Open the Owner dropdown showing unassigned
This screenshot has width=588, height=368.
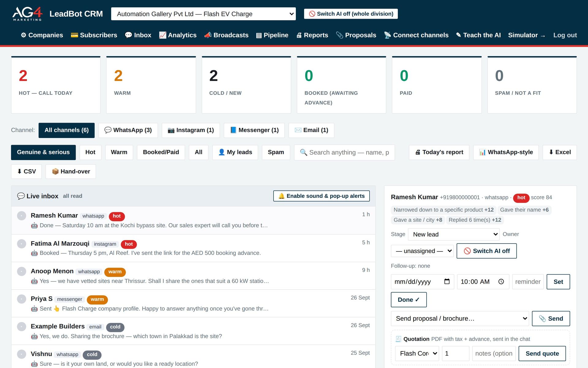pyautogui.click(x=422, y=251)
